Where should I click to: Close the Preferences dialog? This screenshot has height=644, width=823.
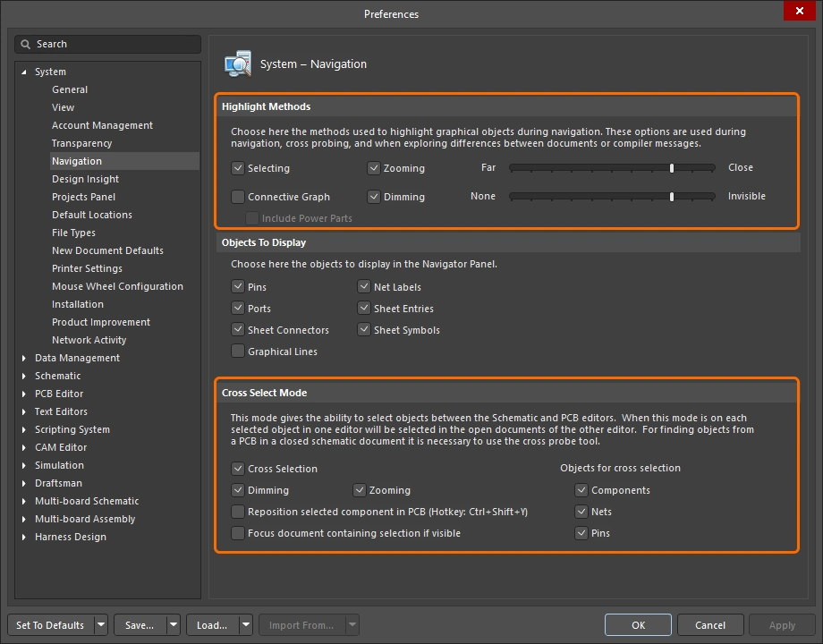pyautogui.click(x=799, y=11)
